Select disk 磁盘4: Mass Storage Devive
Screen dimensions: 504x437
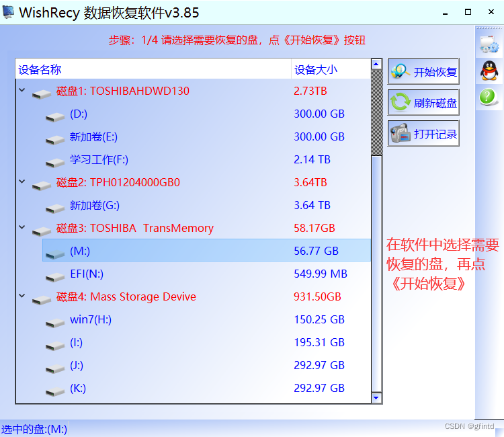126,296
